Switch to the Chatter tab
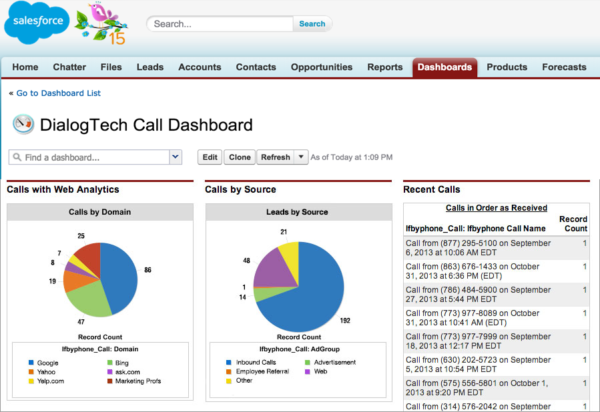Image resolution: width=600 pixels, height=412 pixels. pyautogui.click(x=69, y=67)
